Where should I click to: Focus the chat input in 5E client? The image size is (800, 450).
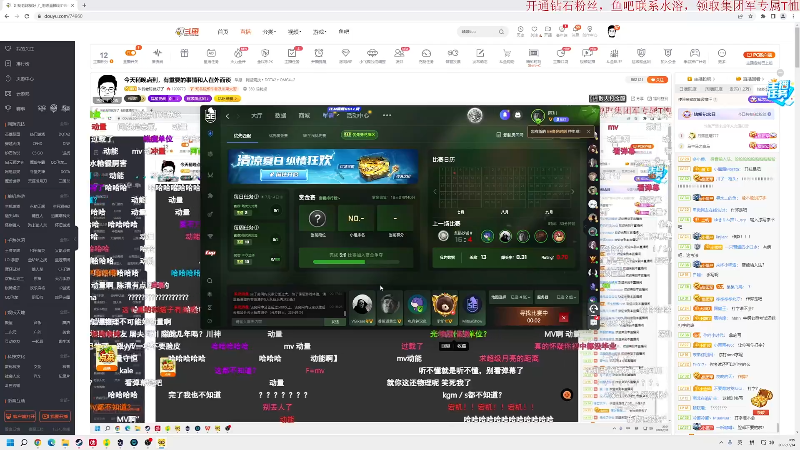click(x=278, y=322)
